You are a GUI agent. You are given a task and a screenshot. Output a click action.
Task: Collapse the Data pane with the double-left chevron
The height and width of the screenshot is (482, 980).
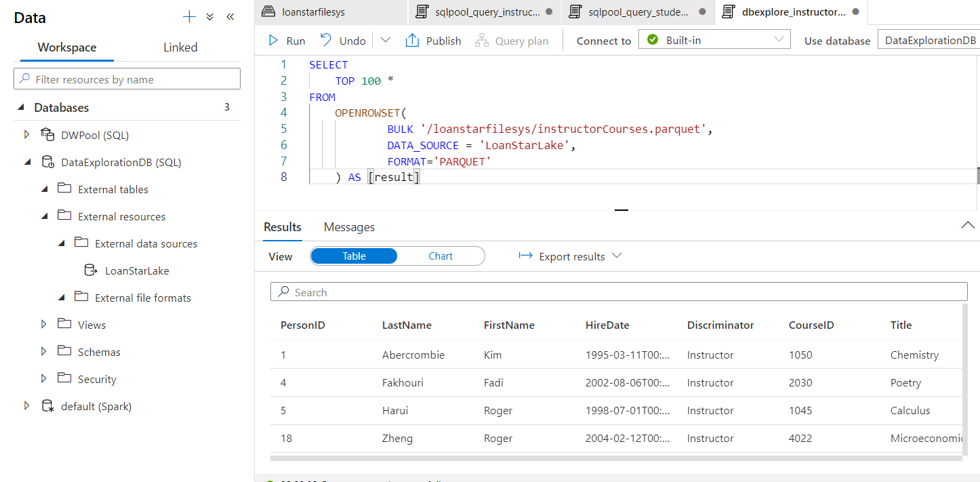230,16
